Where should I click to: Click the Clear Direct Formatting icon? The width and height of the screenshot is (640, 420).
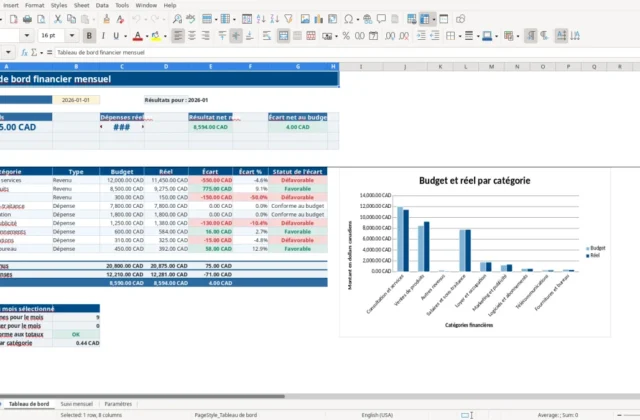pyautogui.click(x=120, y=19)
